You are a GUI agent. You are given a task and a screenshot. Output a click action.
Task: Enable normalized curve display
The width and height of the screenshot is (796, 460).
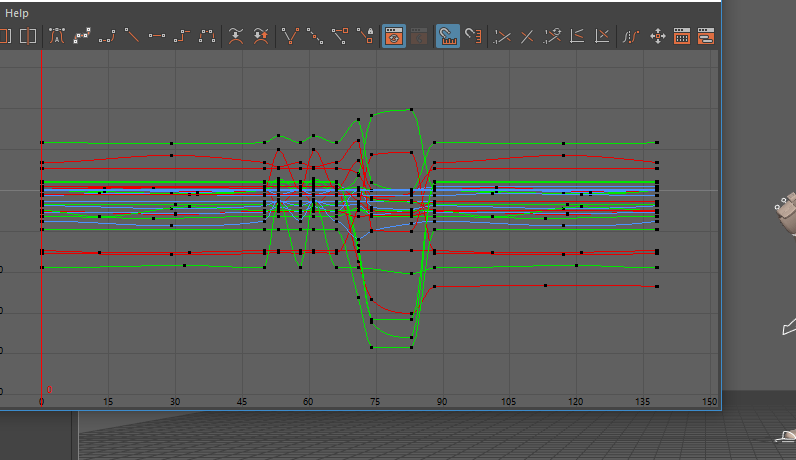pos(502,36)
